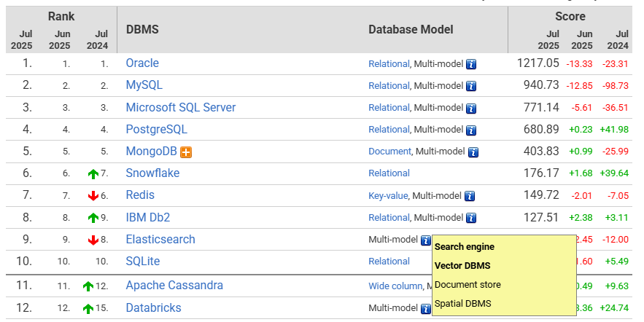The height and width of the screenshot is (322, 644).
Task: Open the MongoDB link
Action: pyautogui.click(x=151, y=152)
